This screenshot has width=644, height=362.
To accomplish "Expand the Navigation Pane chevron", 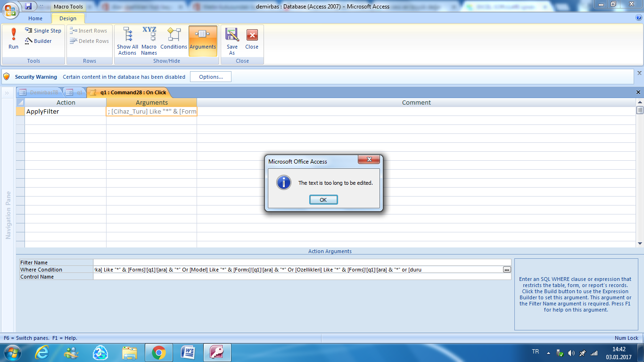I will (x=7, y=93).
